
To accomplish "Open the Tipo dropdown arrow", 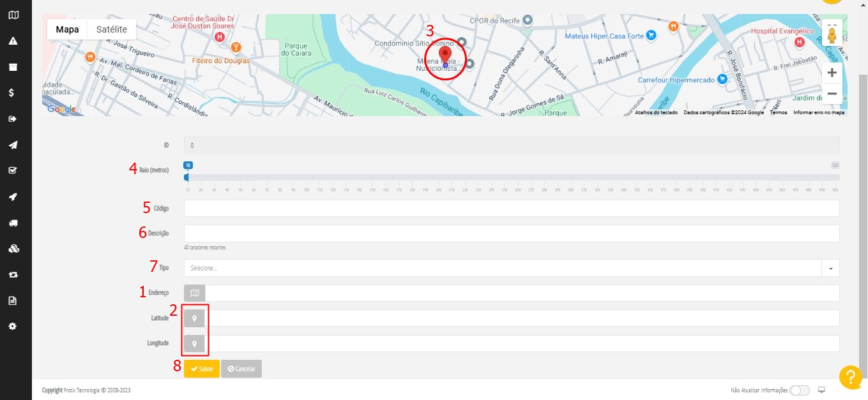I will [830, 268].
